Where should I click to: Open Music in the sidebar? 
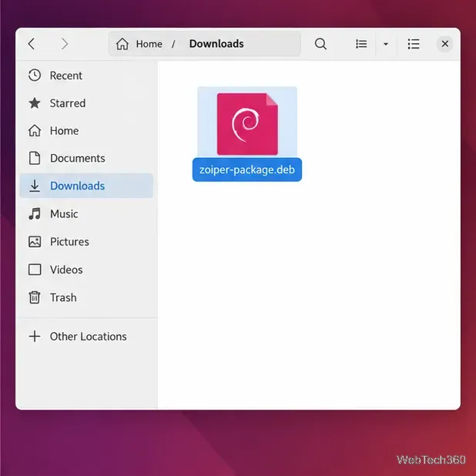pos(86,213)
